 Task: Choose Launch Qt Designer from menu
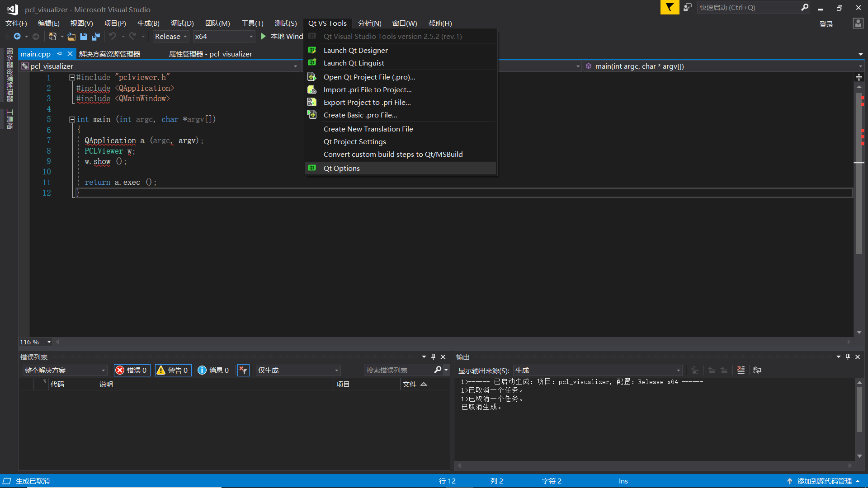(355, 50)
